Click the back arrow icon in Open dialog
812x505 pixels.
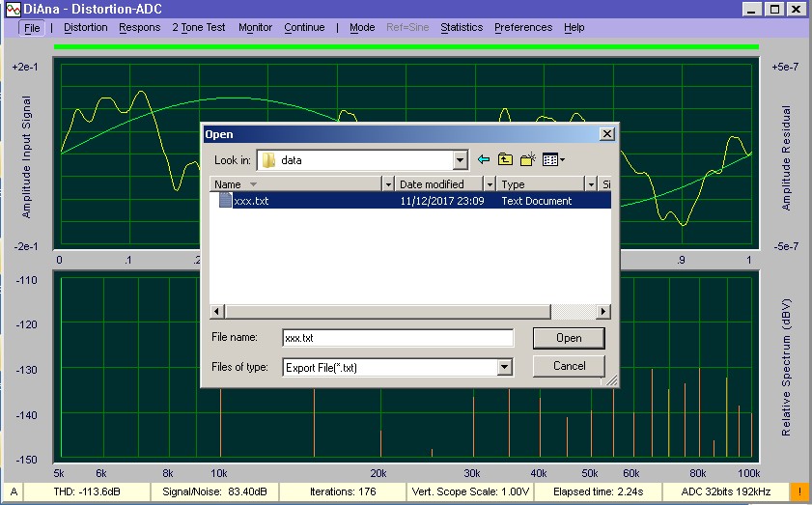pos(484,159)
